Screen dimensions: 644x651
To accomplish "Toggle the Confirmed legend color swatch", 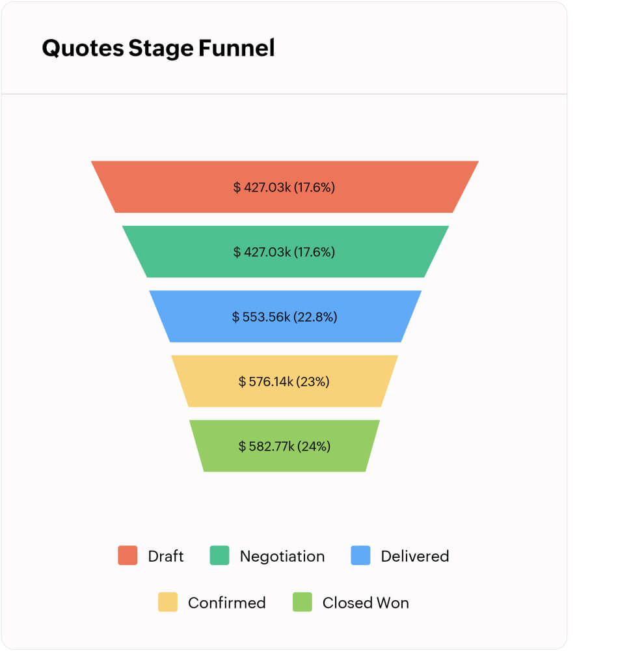I will 168,602.
